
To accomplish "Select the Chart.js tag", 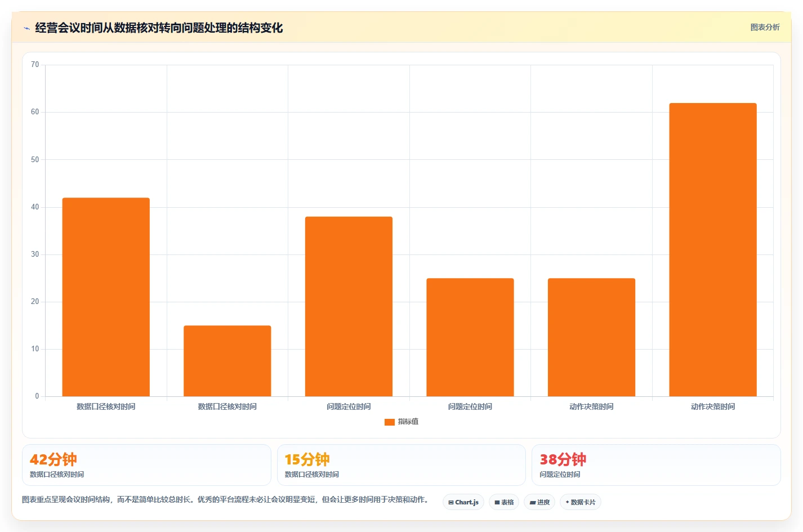I will pyautogui.click(x=463, y=502).
